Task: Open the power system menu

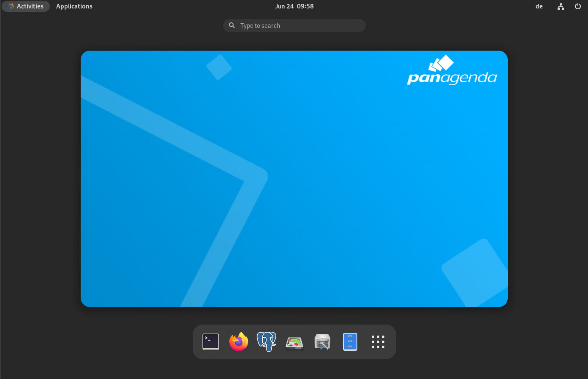Action: (x=578, y=6)
